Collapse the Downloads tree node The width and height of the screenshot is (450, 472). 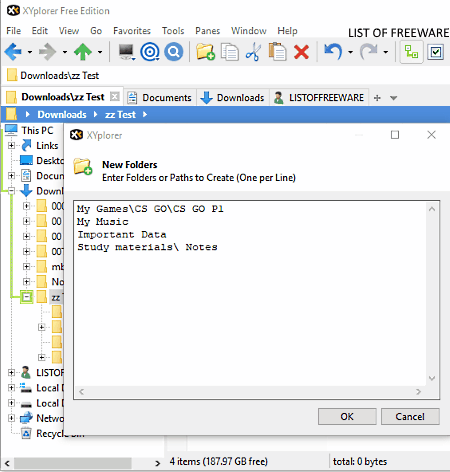pyautogui.click(x=11, y=191)
